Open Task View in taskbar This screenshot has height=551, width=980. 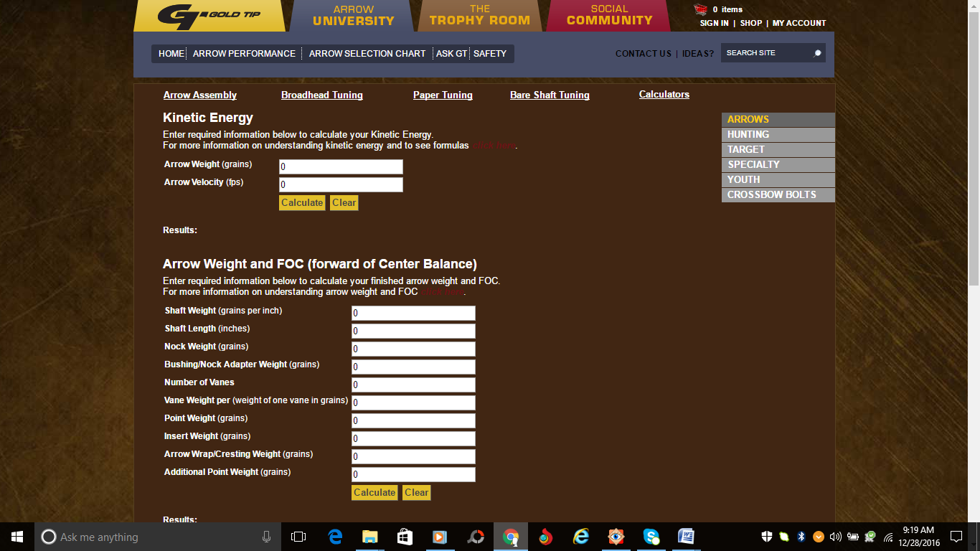pyautogui.click(x=298, y=537)
